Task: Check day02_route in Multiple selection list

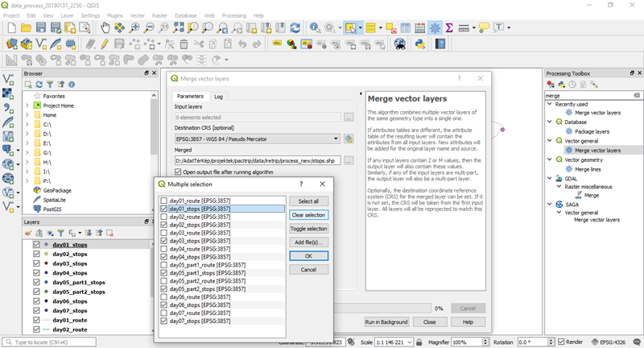Action: [x=164, y=217]
